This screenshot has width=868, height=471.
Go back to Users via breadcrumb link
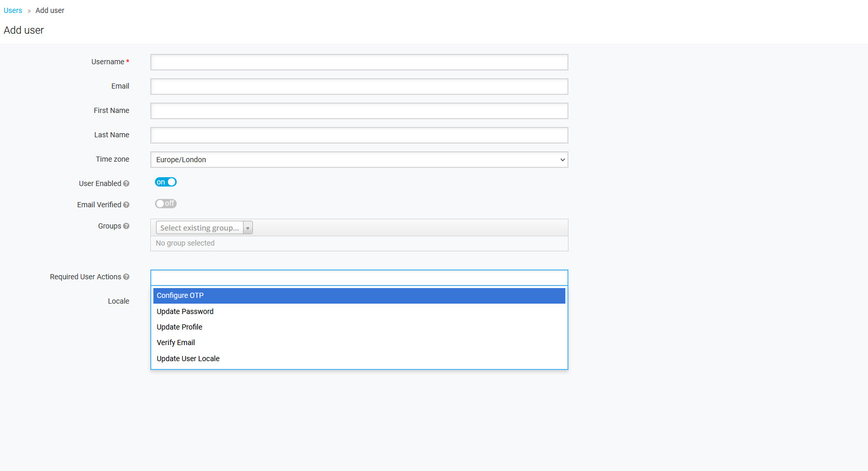(13, 10)
